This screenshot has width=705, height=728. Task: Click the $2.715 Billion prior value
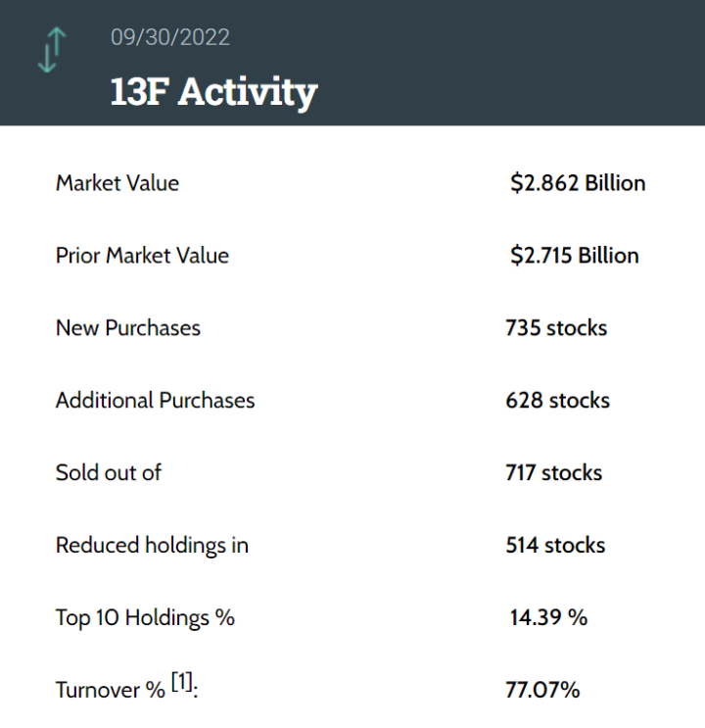[574, 256]
